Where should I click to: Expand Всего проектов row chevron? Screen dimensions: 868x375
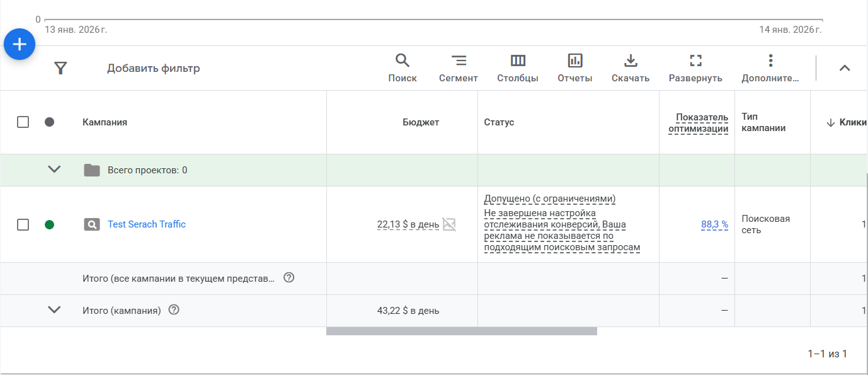click(x=55, y=170)
